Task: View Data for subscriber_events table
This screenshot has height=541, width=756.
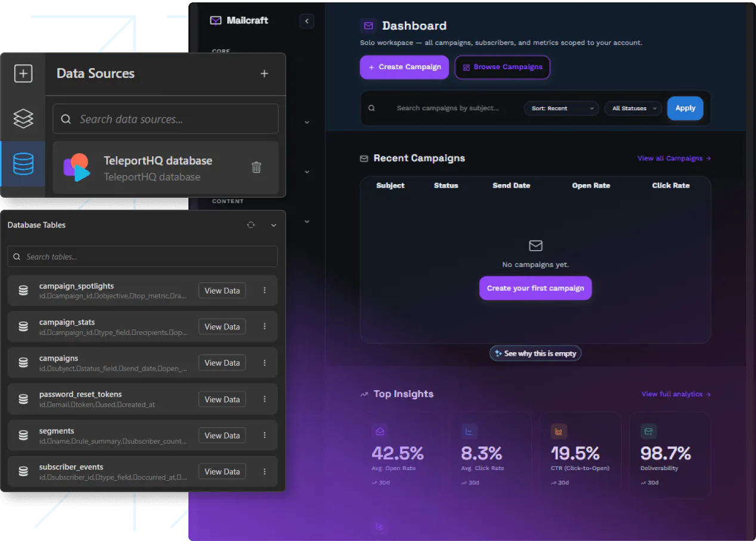Action: click(222, 471)
